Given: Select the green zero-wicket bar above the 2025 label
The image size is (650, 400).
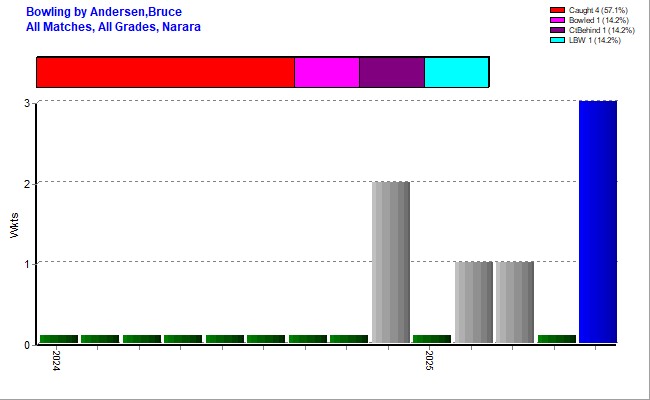Looking at the screenshot, I should click(x=432, y=339).
